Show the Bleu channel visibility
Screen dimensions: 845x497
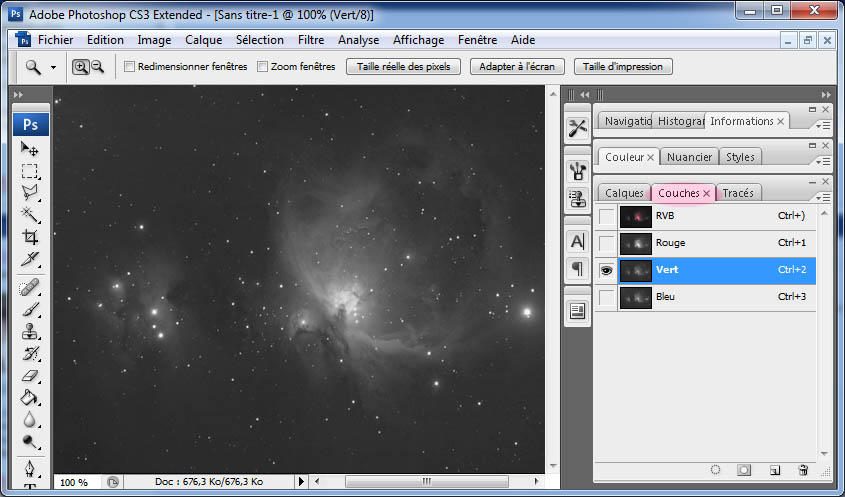(607, 297)
